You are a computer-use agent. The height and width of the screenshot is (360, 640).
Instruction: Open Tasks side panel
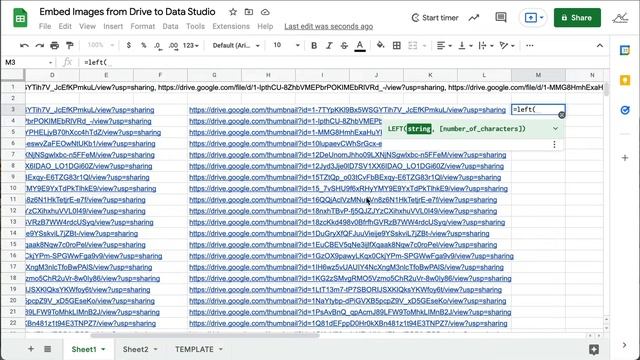tap(625, 110)
